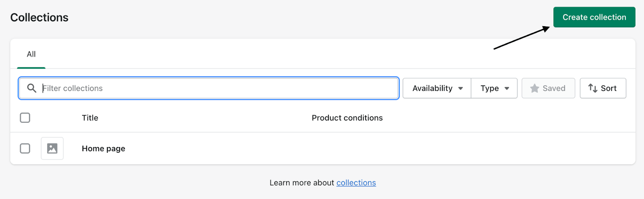Click the Availability caret arrow
The width and height of the screenshot is (644, 199).
pos(460,88)
